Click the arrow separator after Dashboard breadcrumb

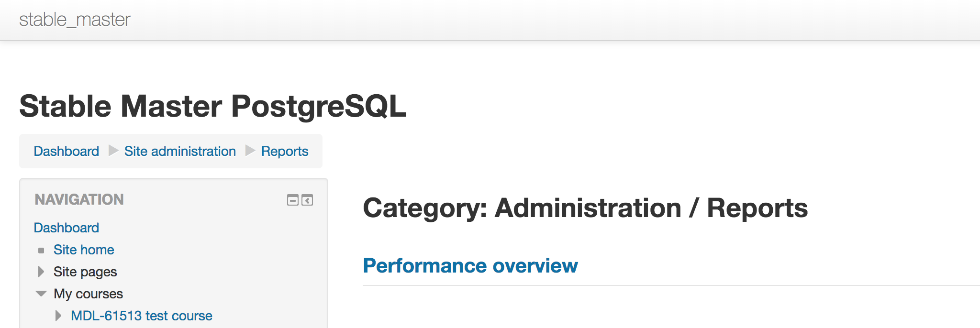pyautogui.click(x=113, y=151)
